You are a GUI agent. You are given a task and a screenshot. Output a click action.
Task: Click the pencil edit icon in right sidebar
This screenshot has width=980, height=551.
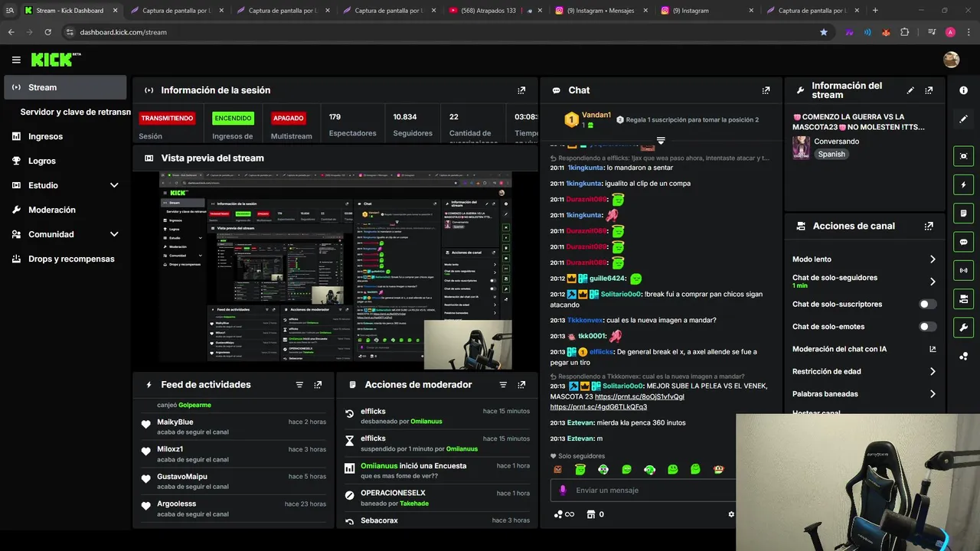[x=963, y=119]
